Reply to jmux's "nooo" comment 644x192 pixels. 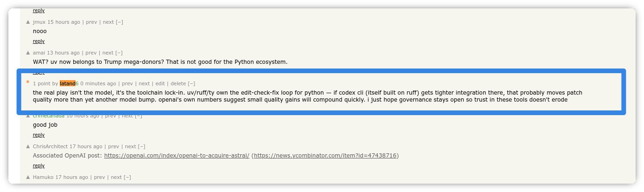click(39, 41)
